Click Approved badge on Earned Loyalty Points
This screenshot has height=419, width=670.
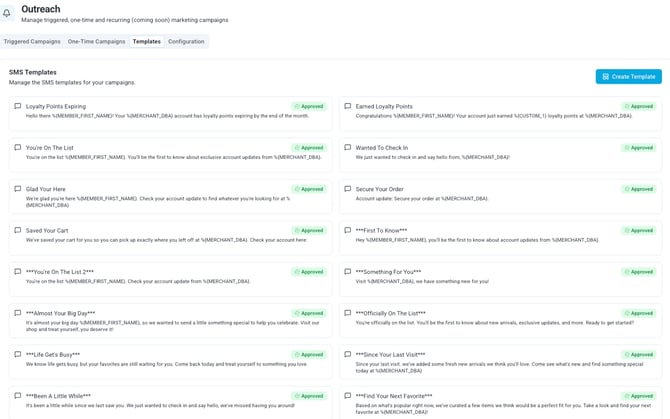639,106
